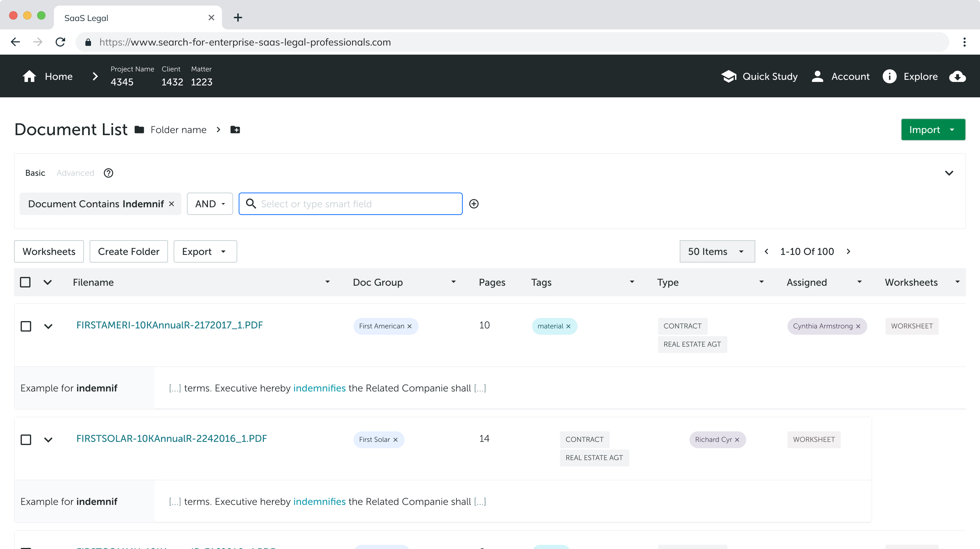Click the Account person icon
Viewport: 980px width, 549px height.
pyautogui.click(x=817, y=76)
